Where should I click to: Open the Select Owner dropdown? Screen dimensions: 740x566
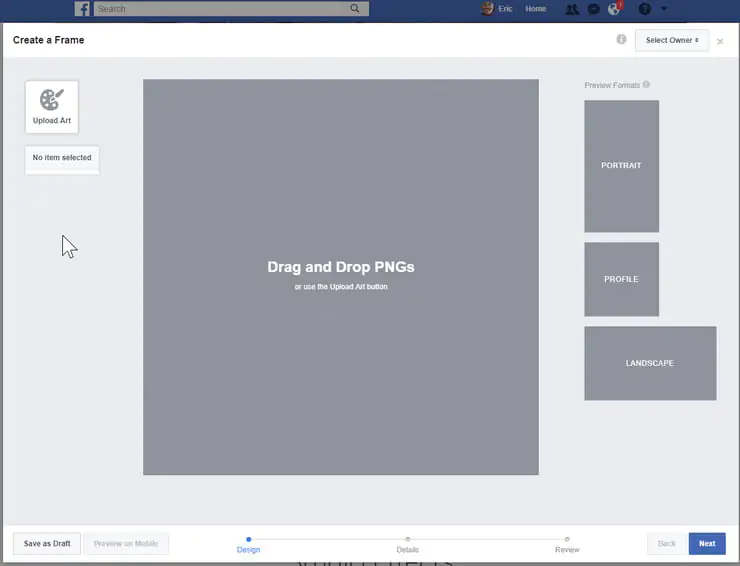[x=672, y=40]
